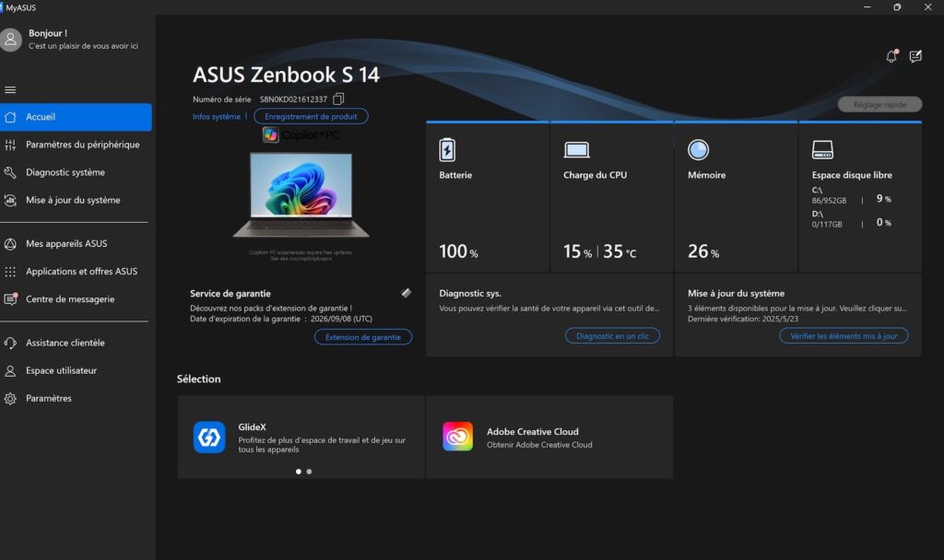Screen dimensions: 944x560
Task: Select the second carousel page dot
Action: [x=309, y=472]
